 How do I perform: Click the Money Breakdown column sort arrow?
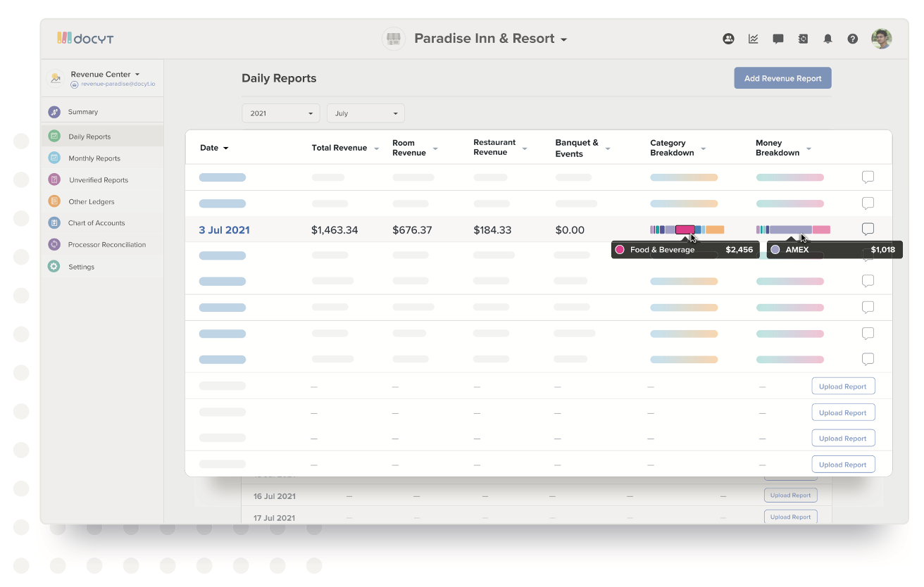click(x=808, y=149)
